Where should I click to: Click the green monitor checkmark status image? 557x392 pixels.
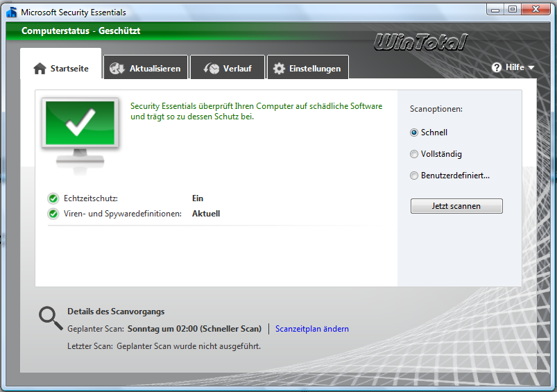click(80, 136)
